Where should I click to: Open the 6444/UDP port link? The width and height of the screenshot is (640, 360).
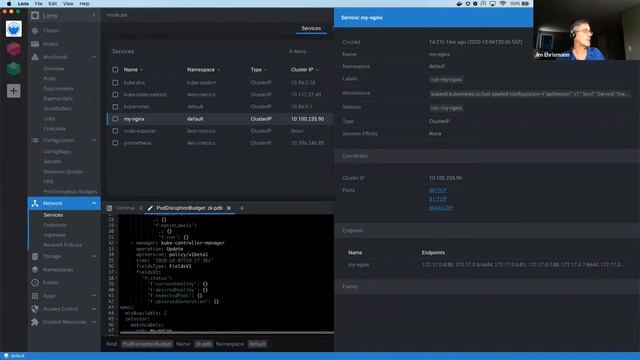440,208
